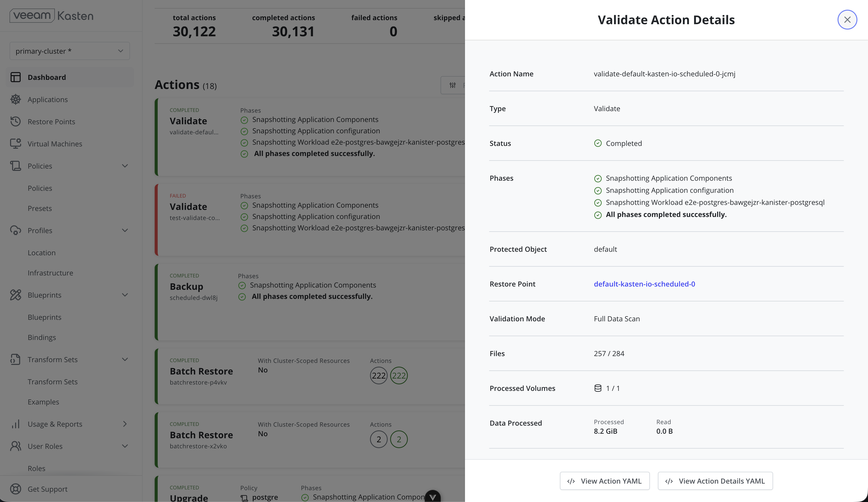Open Presets submenu item
Viewport: 868px width, 502px height.
[40, 208]
